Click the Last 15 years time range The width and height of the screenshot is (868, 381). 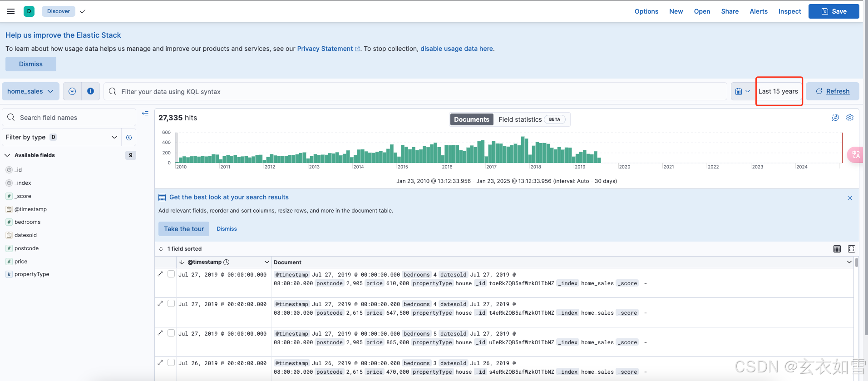tap(778, 91)
